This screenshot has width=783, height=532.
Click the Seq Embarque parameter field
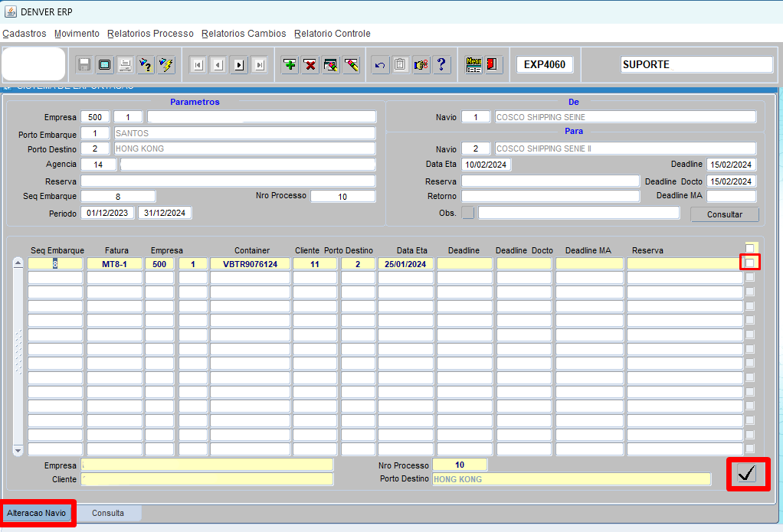(118, 196)
